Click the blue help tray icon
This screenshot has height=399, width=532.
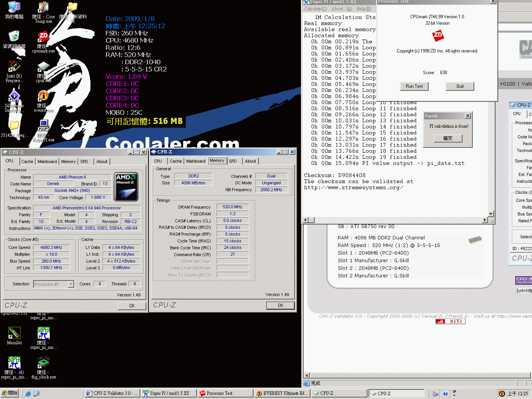[445, 394]
